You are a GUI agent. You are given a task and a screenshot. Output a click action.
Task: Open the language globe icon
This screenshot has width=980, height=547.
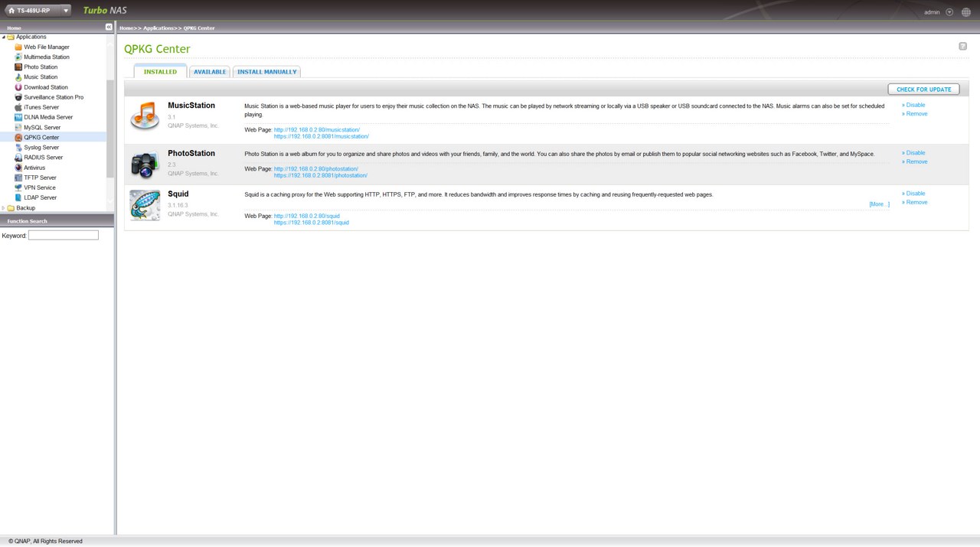tap(966, 12)
